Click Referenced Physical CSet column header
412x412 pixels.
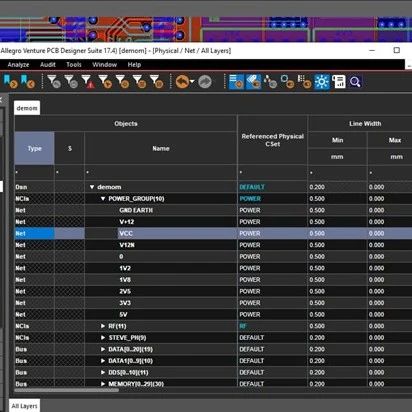point(273,140)
